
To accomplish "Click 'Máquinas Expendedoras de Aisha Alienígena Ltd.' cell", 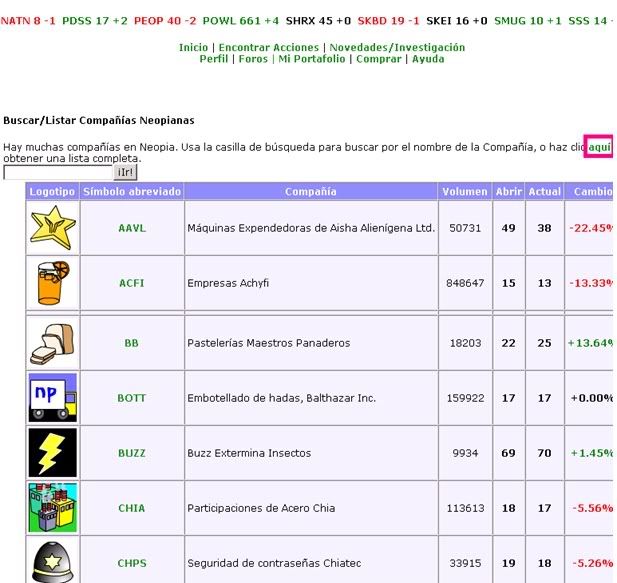I will [311, 228].
